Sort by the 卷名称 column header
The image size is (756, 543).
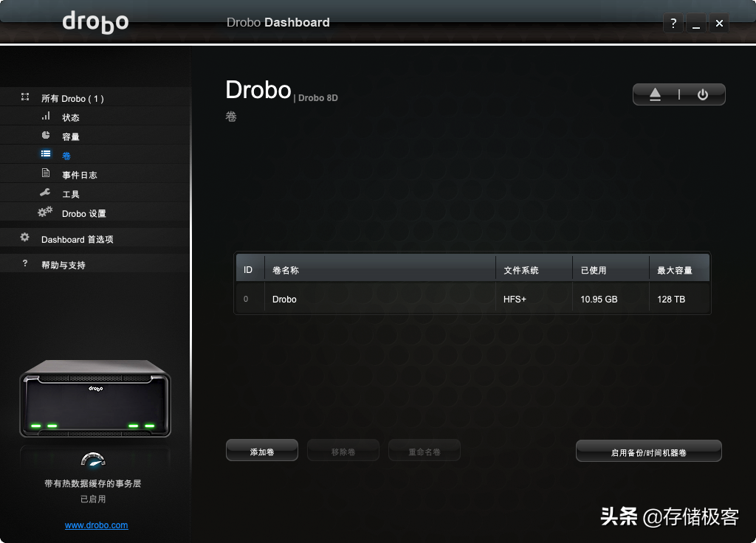click(x=380, y=269)
